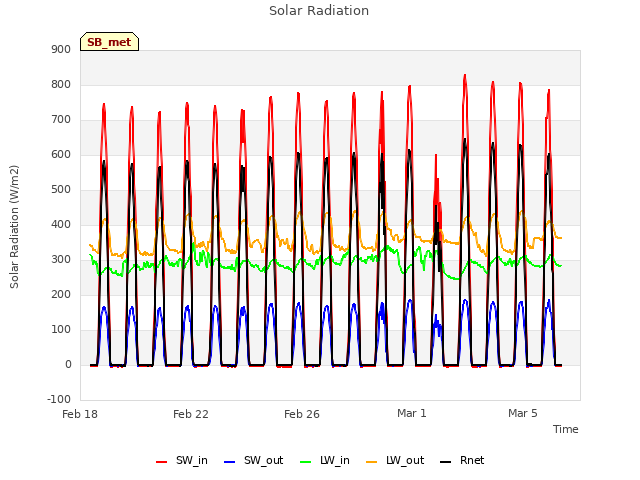This screenshot has height=480, width=640.
Task: Click the 200 y-axis tick label
Action: click(61, 295)
